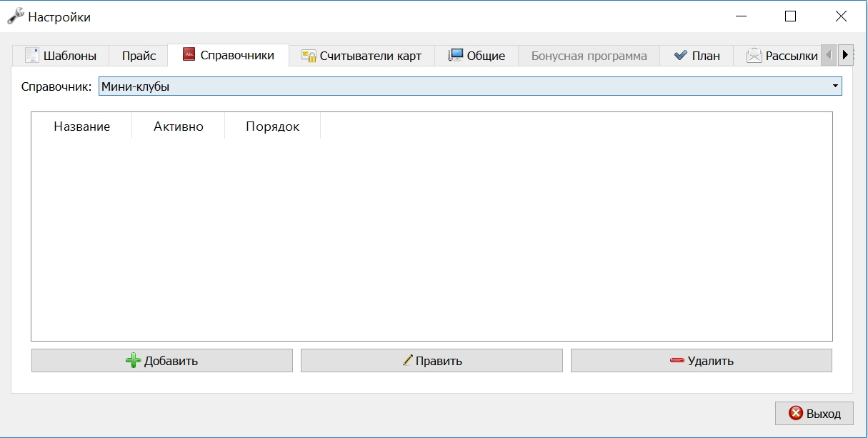The height and width of the screenshot is (438, 868).
Task: Click the Активно column header
Action: pyautogui.click(x=179, y=126)
